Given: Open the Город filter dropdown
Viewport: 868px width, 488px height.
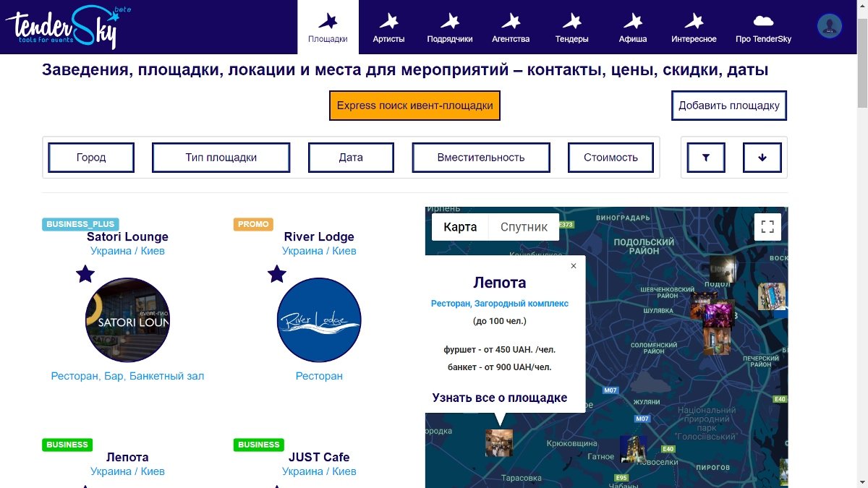Looking at the screenshot, I should point(91,158).
